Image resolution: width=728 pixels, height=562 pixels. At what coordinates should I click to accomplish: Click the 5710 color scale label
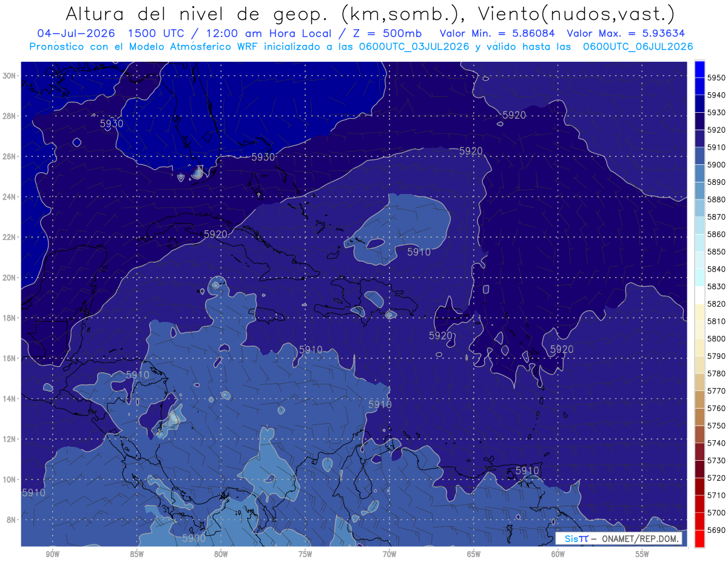(716, 495)
